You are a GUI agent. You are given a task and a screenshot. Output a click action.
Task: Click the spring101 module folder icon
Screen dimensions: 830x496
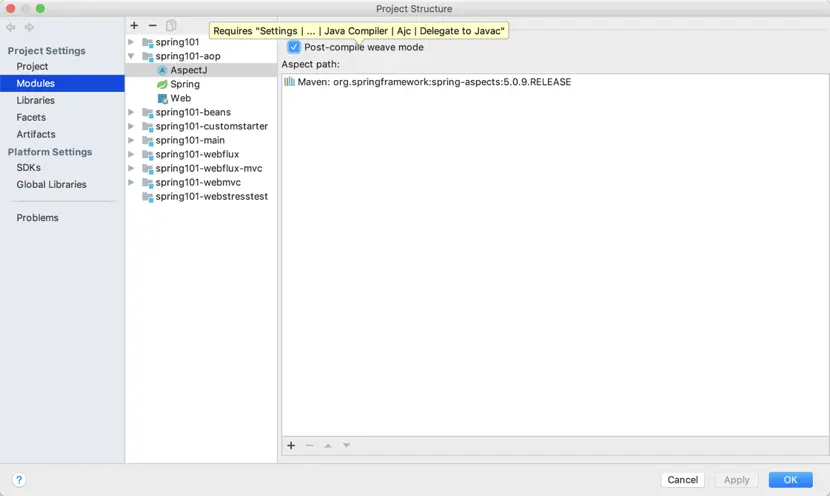(148, 42)
